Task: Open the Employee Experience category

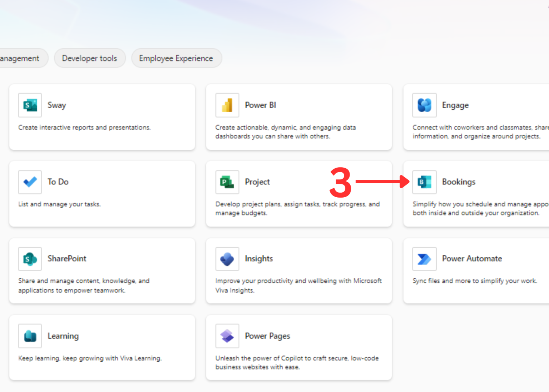Action: pos(176,58)
